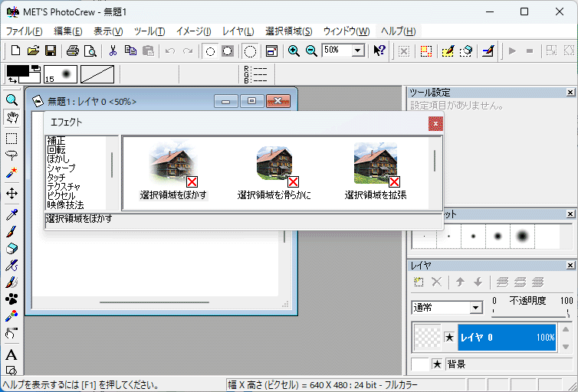The image size is (578, 392).
Task: Select the Text tool
Action: point(11,354)
